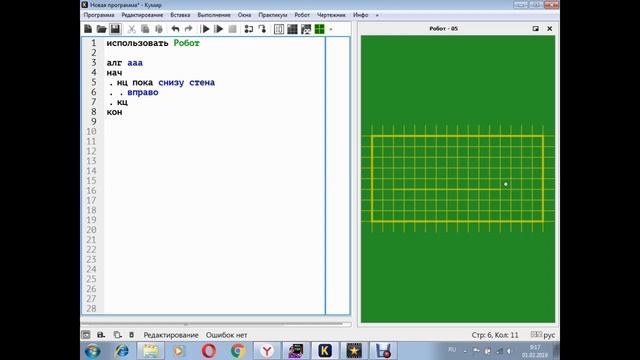Detach the Robot panel window

[x=536, y=29]
